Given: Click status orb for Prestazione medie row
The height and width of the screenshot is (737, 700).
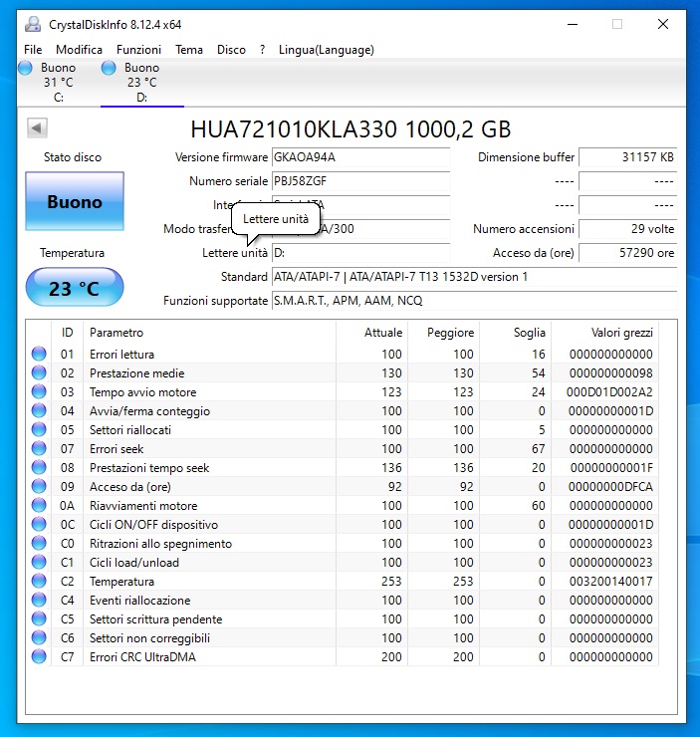Looking at the screenshot, I should coord(39,372).
